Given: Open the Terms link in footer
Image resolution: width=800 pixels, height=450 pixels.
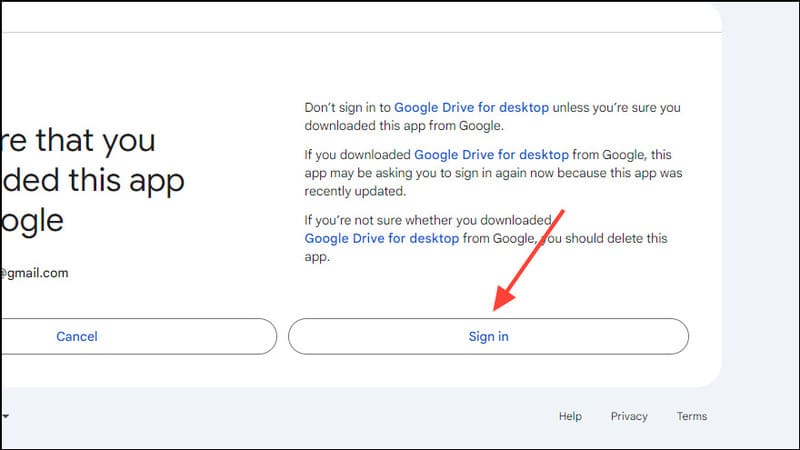Looking at the screenshot, I should pyautogui.click(x=692, y=416).
